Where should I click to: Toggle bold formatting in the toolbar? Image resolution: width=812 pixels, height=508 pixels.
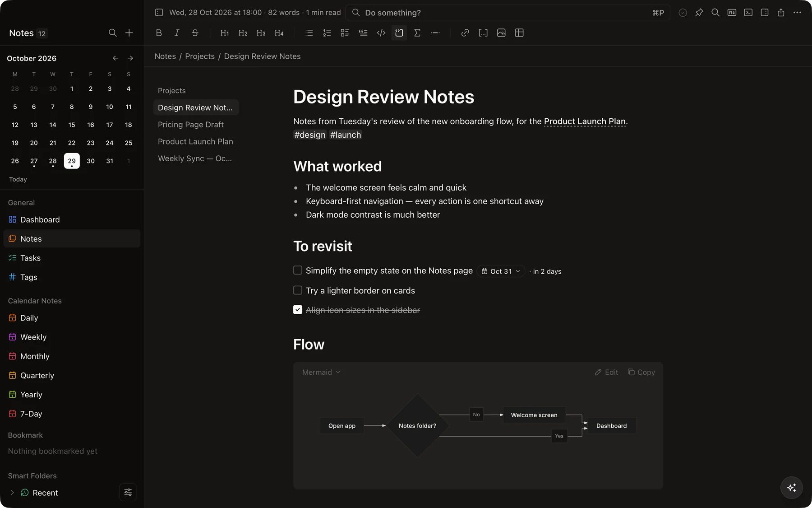[x=159, y=33]
